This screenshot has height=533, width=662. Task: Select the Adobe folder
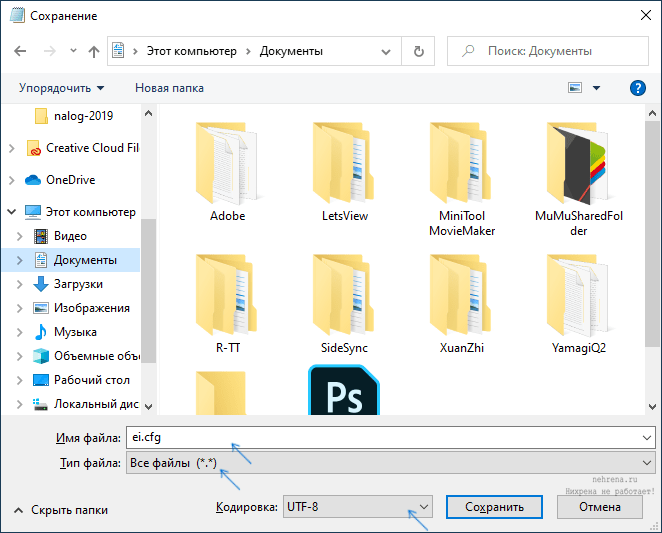click(x=228, y=172)
